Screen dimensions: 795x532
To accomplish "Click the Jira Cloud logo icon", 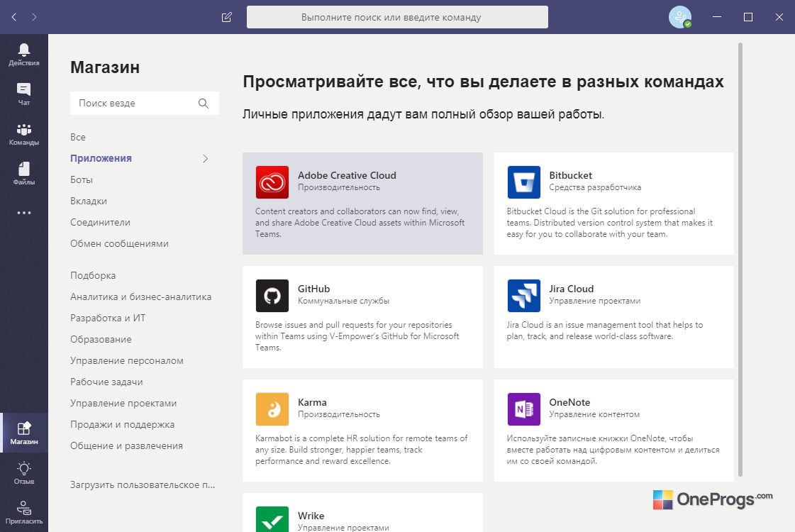I will [524, 296].
